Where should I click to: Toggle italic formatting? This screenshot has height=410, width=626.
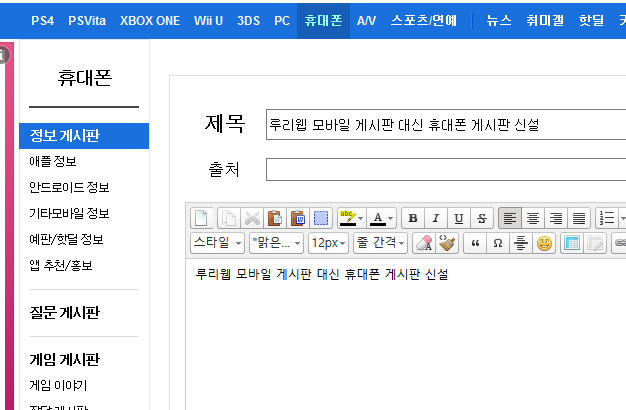tap(436, 218)
